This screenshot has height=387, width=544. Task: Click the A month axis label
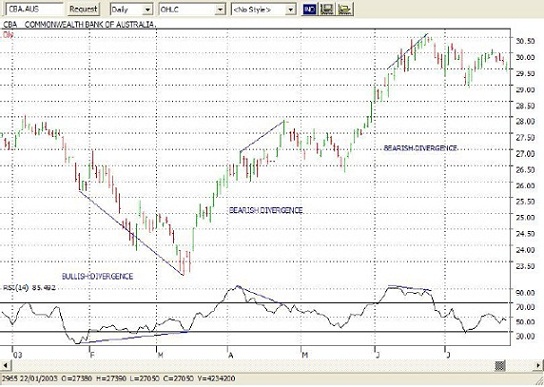(230, 355)
